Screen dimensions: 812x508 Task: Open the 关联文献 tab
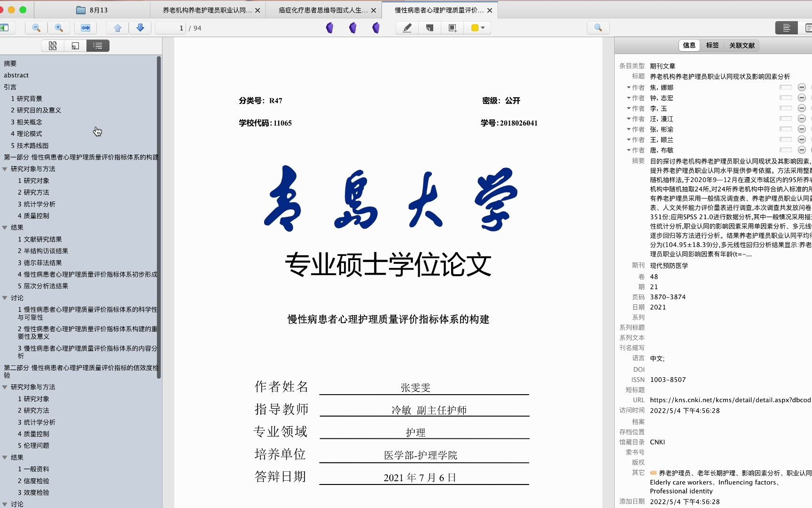pos(741,45)
